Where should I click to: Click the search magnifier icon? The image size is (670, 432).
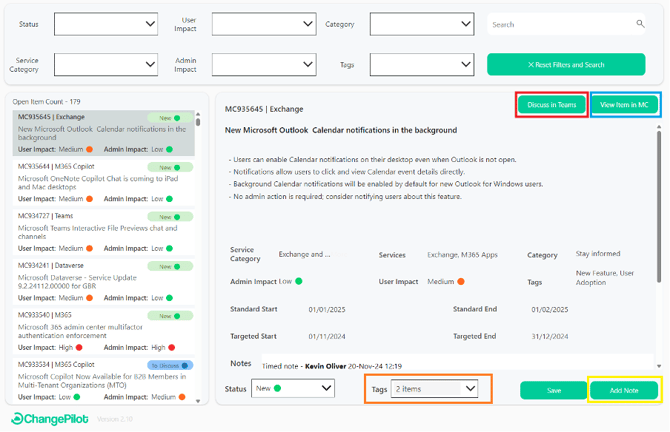pyautogui.click(x=640, y=24)
